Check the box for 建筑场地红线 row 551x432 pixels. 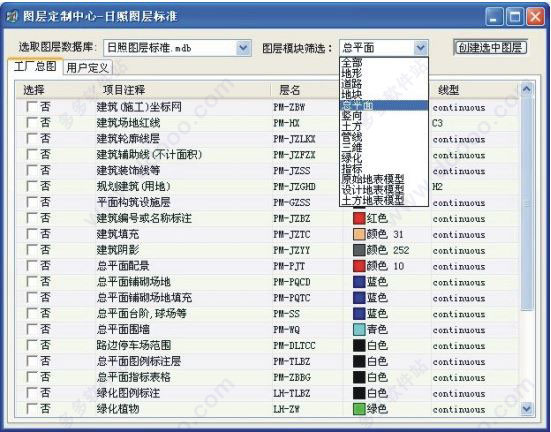32,123
